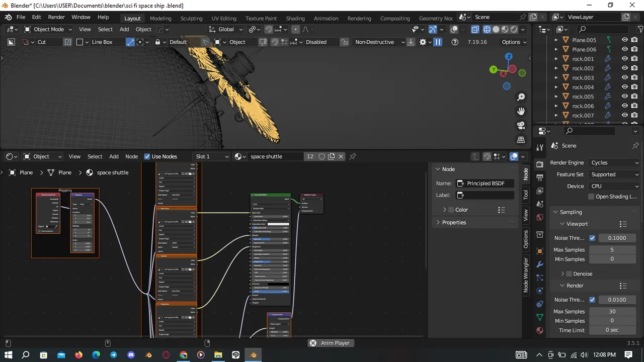Open Material properties tab icon
The image size is (644, 362).
tap(540, 330)
